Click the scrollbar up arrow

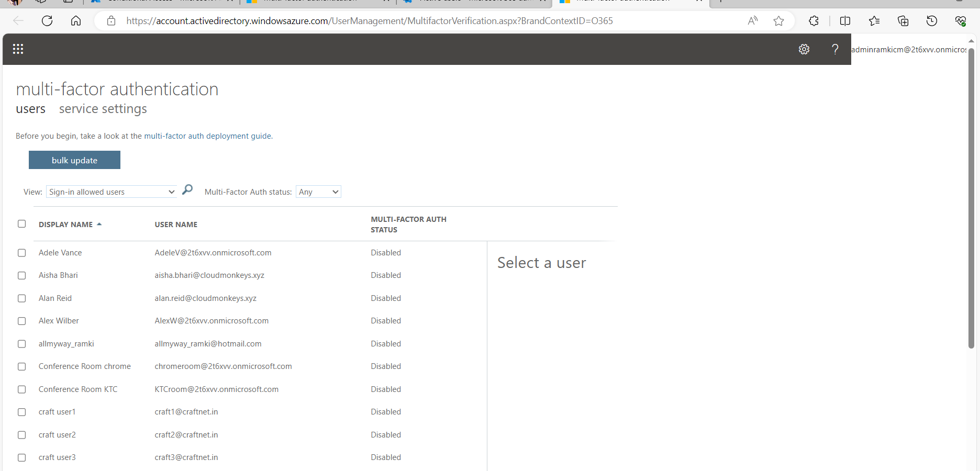(x=971, y=41)
